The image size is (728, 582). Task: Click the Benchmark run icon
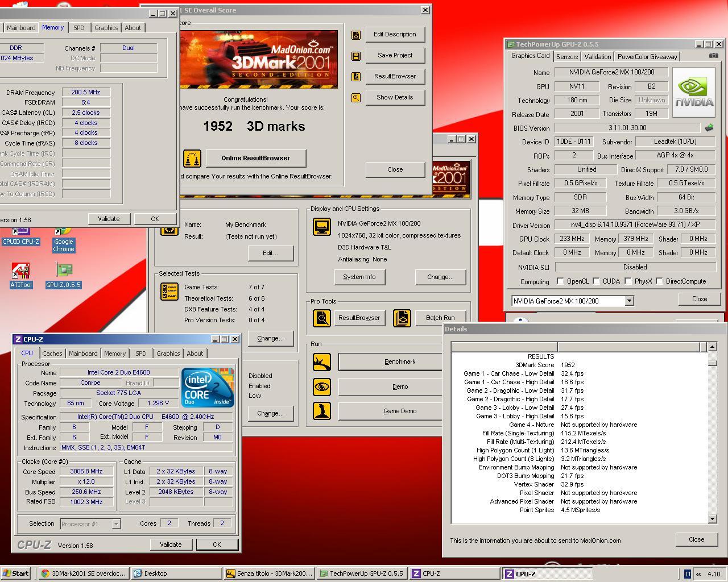point(322,361)
